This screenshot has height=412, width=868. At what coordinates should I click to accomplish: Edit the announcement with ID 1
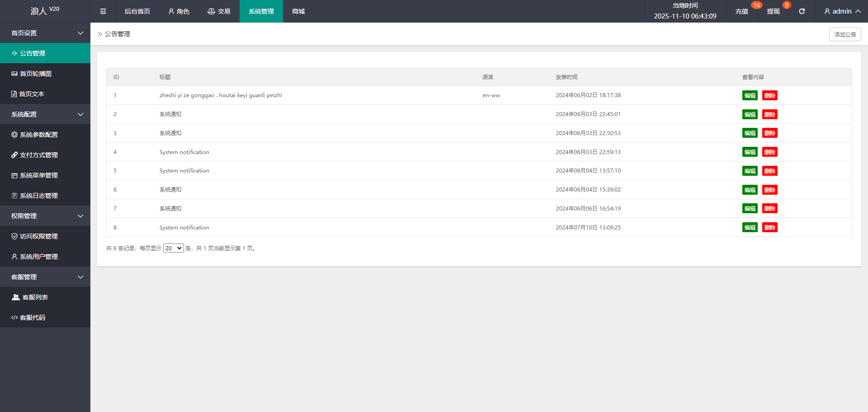(750, 95)
